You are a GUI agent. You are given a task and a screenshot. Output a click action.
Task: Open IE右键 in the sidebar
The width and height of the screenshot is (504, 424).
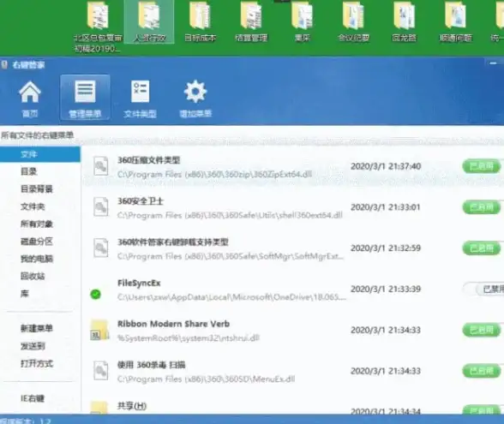click(x=33, y=398)
